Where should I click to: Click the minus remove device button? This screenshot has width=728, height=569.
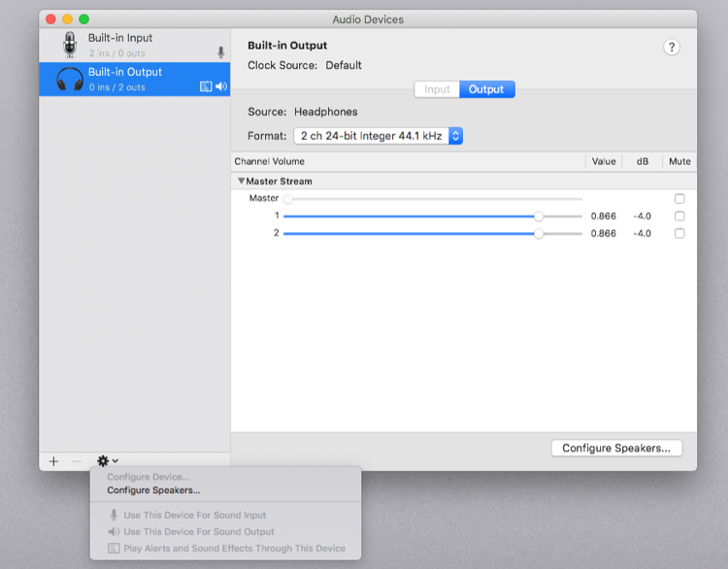(x=77, y=461)
